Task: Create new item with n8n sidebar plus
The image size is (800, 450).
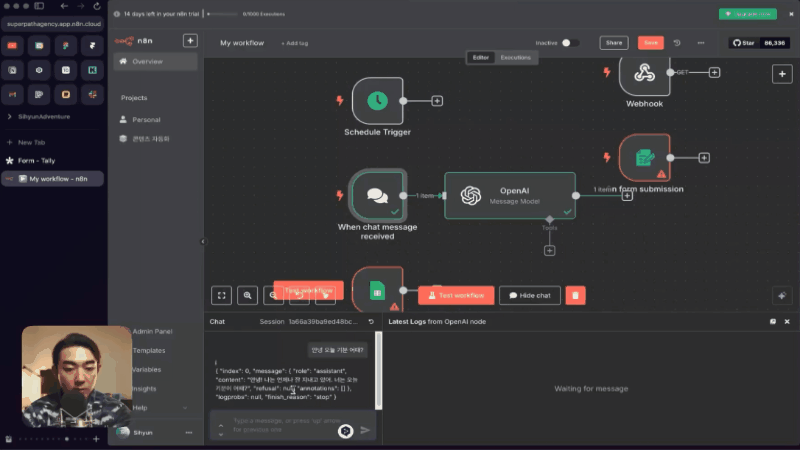Action: (190, 40)
